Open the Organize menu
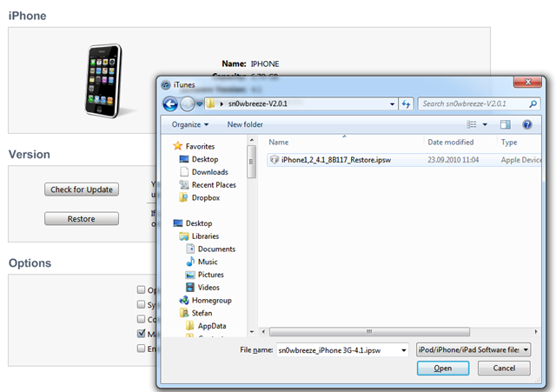The image size is (556, 392). (x=190, y=124)
